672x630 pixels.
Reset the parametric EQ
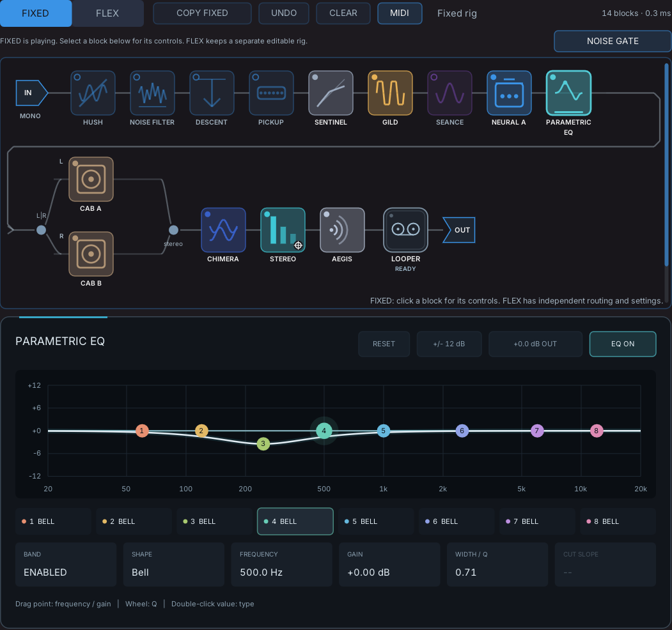click(384, 344)
